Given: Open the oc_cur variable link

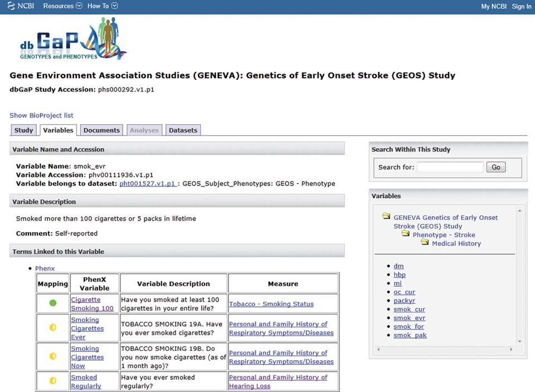Looking at the screenshot, I should pyautogui.click(x=405, y=292).
